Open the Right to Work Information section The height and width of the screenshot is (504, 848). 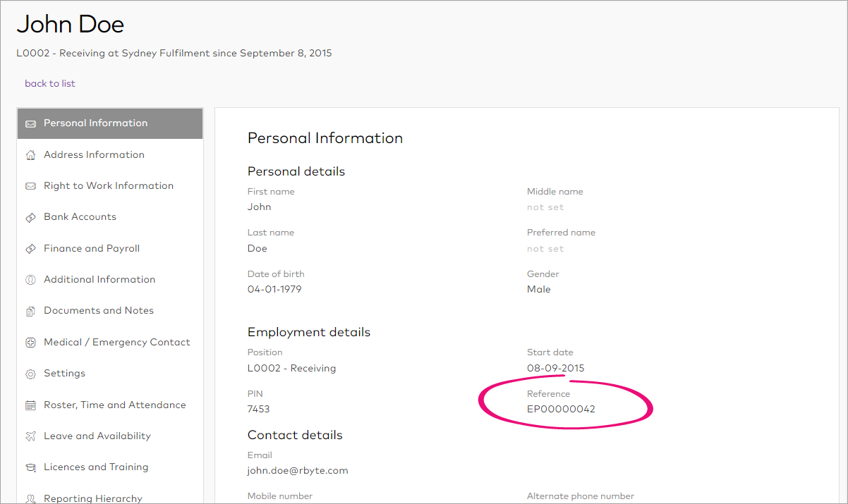(108, 186)
